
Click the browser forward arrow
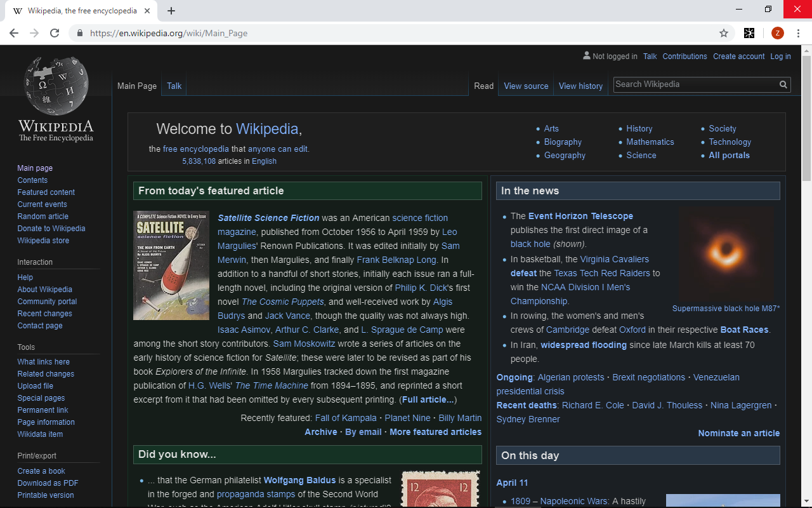tap(34, 33)
